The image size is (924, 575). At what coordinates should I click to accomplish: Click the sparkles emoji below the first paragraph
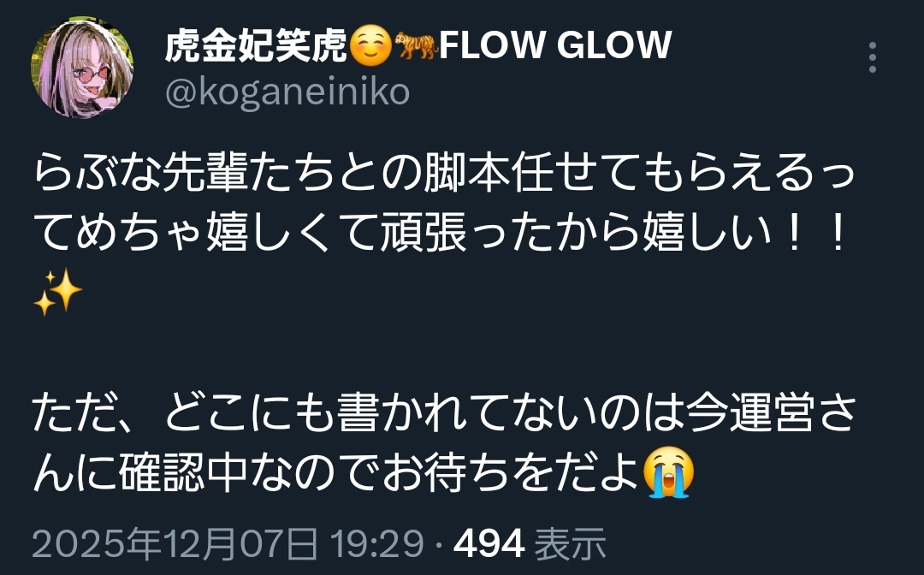click(57, 293)
